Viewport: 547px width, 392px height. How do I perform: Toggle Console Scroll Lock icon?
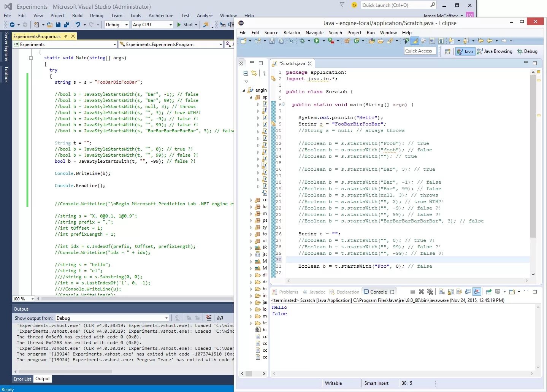(450, 292)
